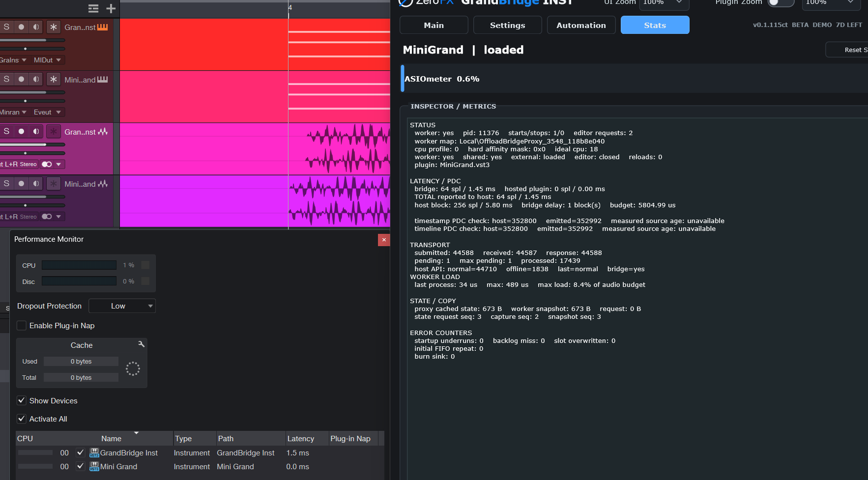The width and height of the screenshot is (868, 480).
Task: Click the Type column header in device list
Action: (x=195, y=438)
